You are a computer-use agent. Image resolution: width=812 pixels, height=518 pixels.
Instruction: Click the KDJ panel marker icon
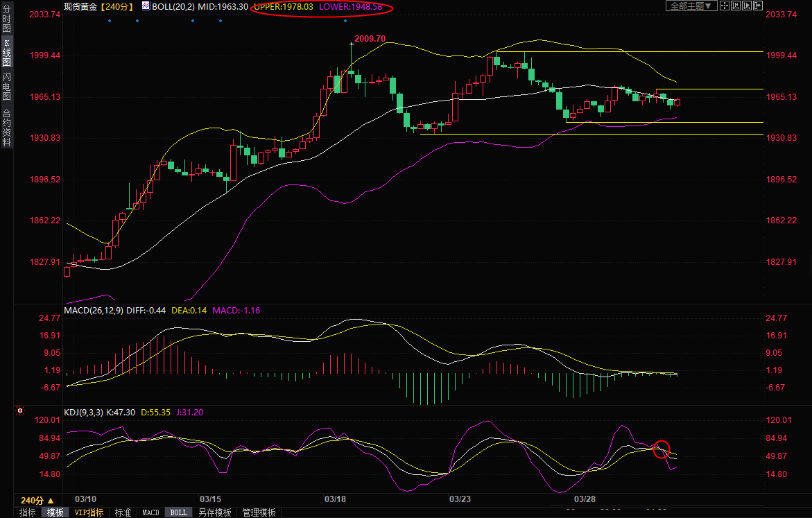pyautogui.click(x=20, y=411)
